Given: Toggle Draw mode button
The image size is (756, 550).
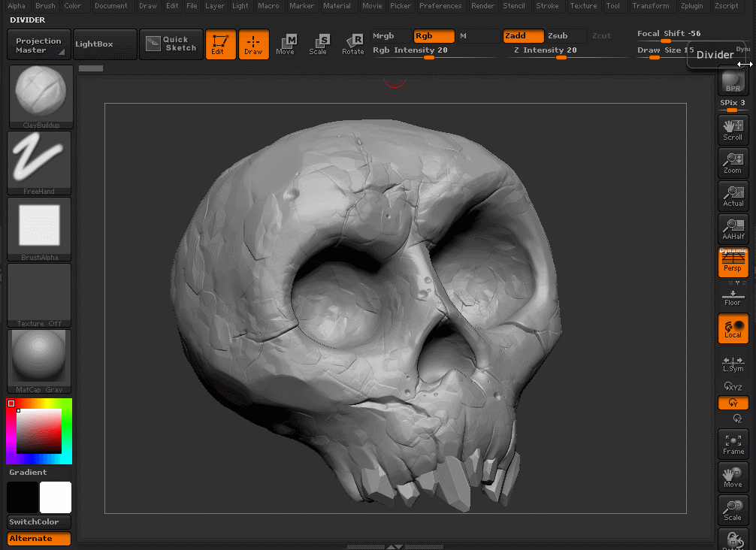Looking at the screenshot, I should tap(253, 44).
